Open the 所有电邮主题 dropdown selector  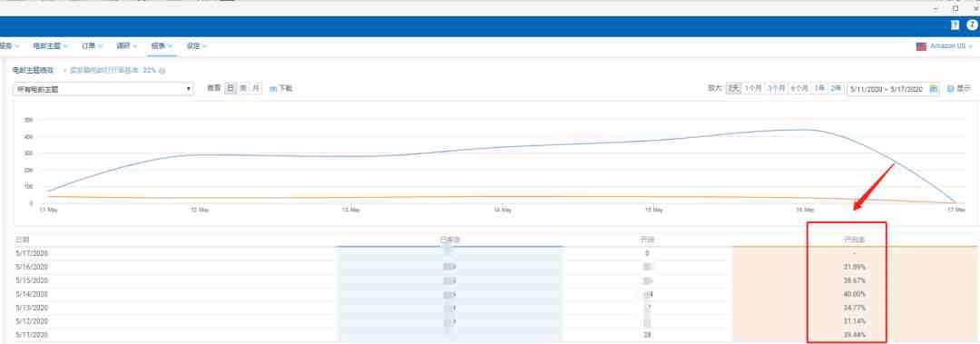103,90
